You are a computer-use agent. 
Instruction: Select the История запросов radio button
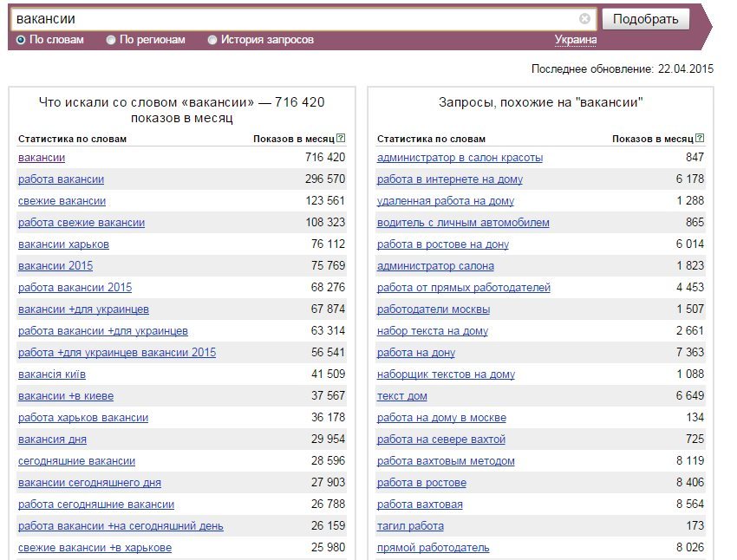212,40
